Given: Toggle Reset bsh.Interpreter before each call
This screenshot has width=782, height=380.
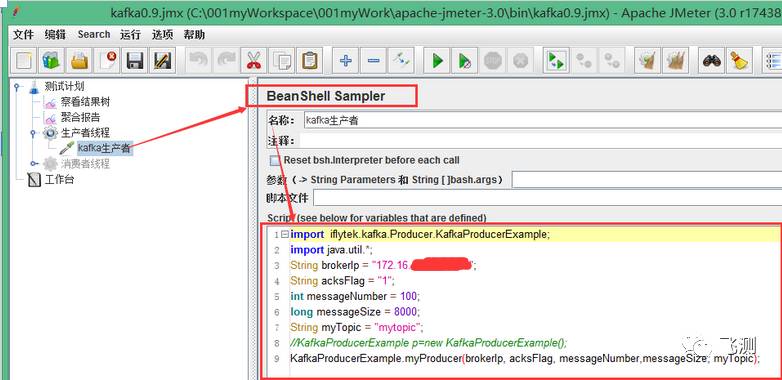Looking at the screenshot, I should [275, 161].
